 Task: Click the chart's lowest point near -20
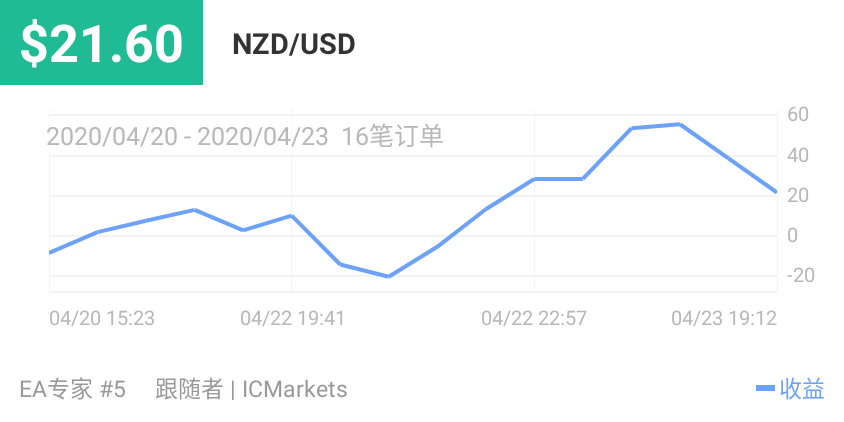click(388, 276)
